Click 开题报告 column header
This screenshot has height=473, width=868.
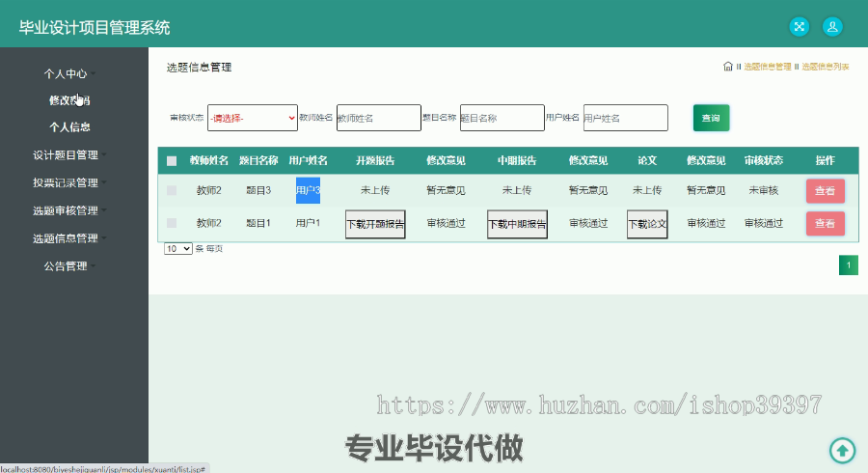pos(375,160)
